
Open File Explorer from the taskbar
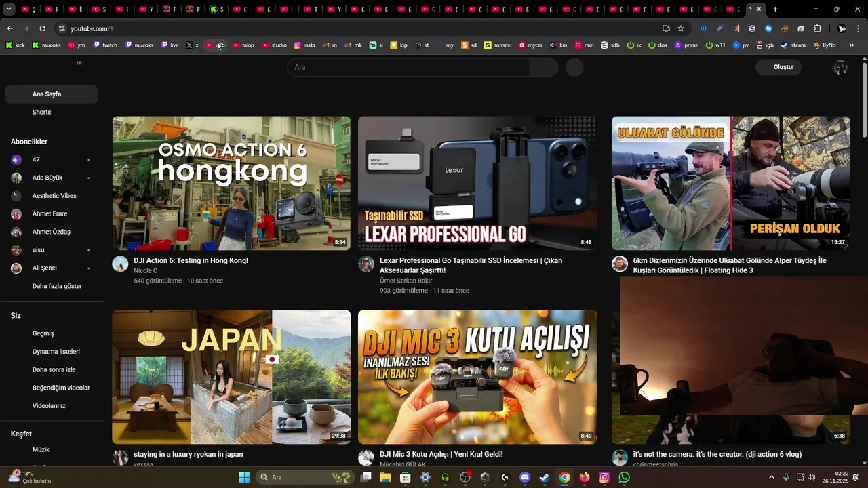click(385, 477)
